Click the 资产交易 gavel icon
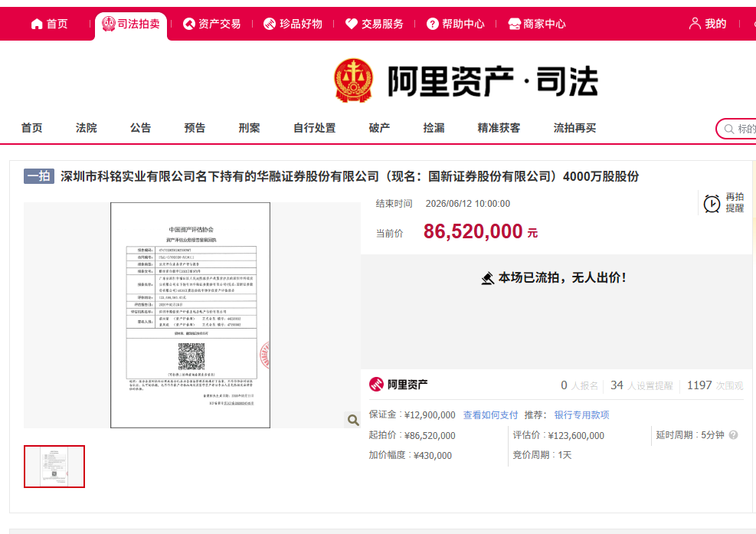756x534 pixels. pyautogui.click(x=189, y=24)
